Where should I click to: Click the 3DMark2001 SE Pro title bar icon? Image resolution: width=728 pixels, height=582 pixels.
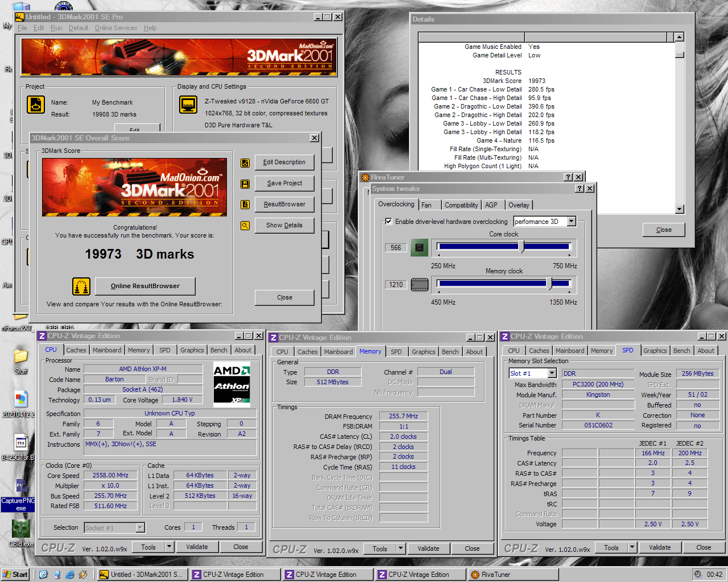point(20,17)
